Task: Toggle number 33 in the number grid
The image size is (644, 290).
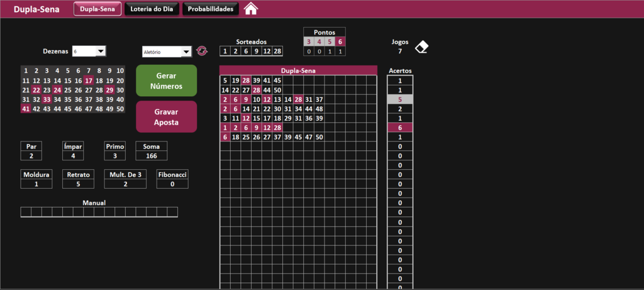Action: [47, 99]
